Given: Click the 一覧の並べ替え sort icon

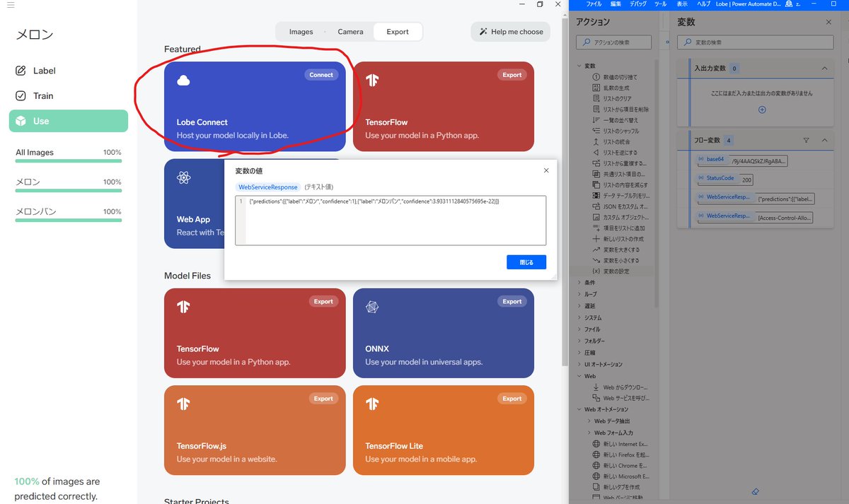Looking at the screenshot, I should point(596,120).
